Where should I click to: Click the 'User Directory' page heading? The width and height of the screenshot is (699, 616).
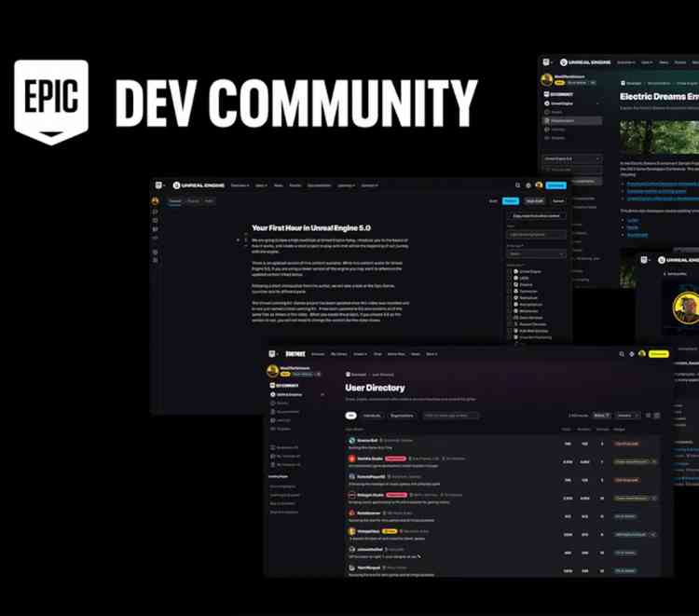click(x=375, y=388)
